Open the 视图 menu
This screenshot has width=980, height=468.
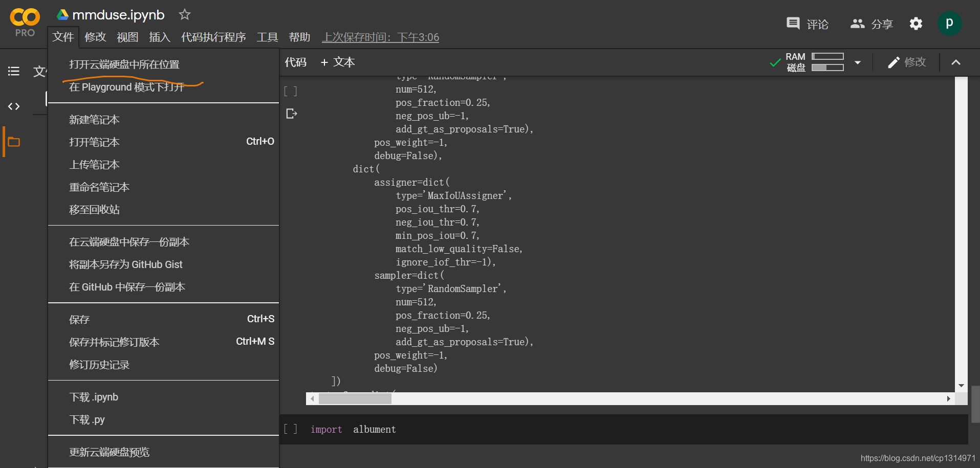[x=127, y=37]
